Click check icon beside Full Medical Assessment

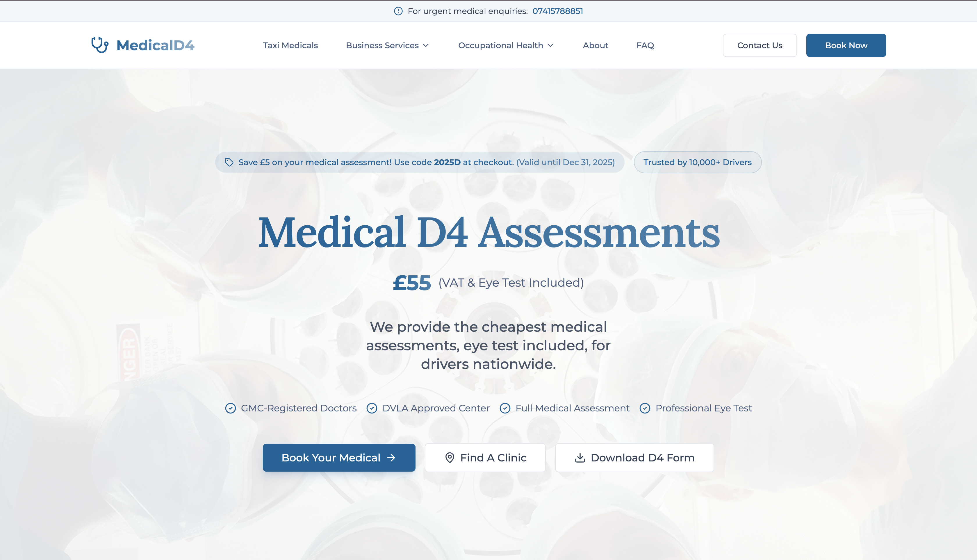(x=505, y=408)
